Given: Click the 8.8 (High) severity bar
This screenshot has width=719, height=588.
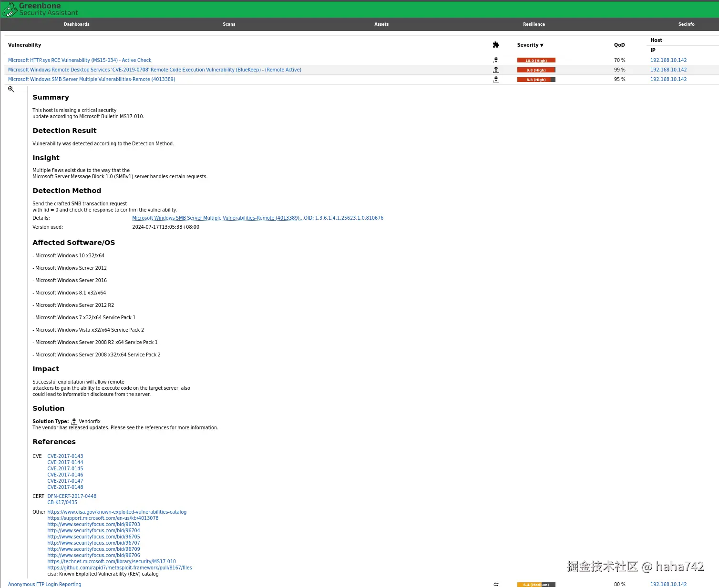Looking at the screenshot, I should pos(536,79).
